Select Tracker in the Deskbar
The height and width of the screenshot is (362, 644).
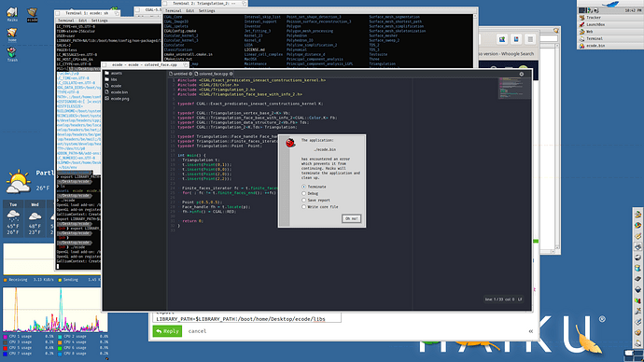[610, 18]
